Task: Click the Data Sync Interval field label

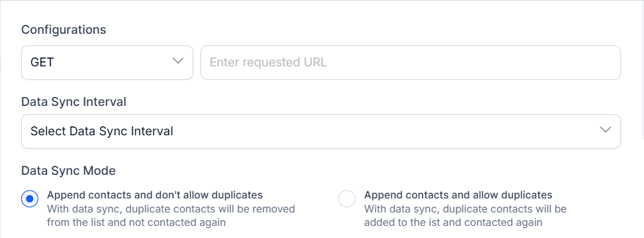Action: [x=74, y=101]
